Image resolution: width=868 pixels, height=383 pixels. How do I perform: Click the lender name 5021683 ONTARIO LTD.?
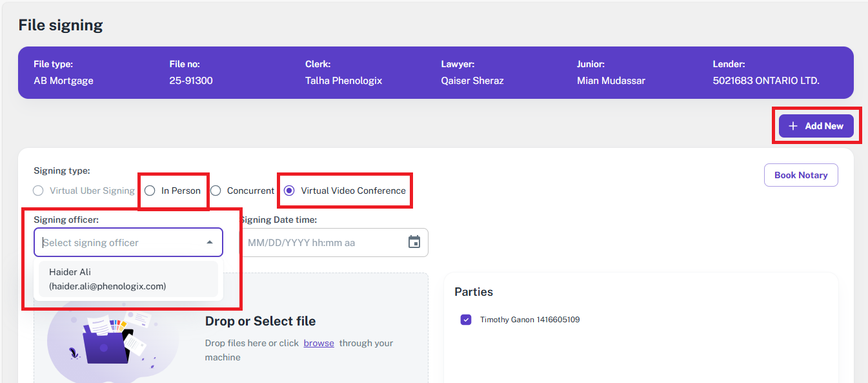coord(765,81)
